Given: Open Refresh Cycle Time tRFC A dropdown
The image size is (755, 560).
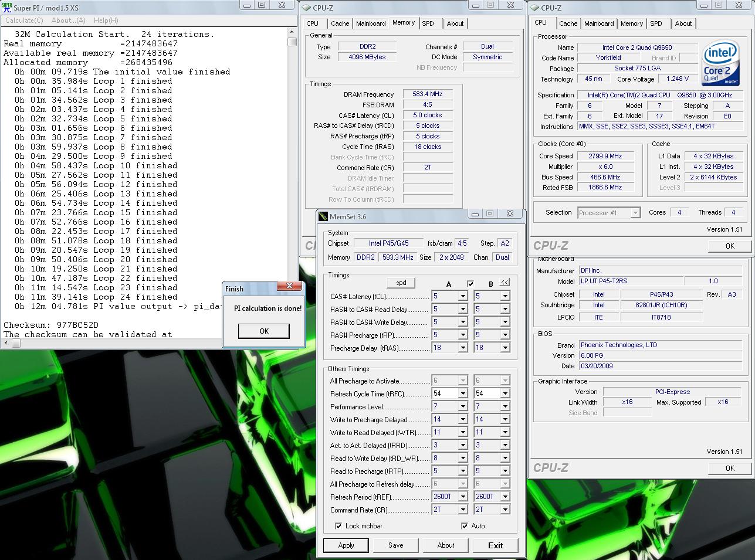Looking at the screenshot, I should tap(462, 393).
